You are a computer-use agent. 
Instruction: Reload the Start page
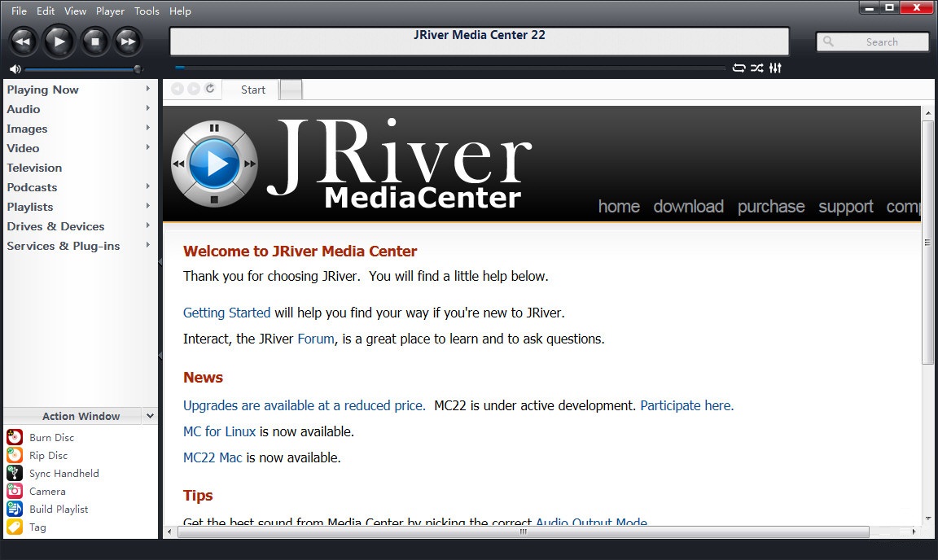pos(210,89)
